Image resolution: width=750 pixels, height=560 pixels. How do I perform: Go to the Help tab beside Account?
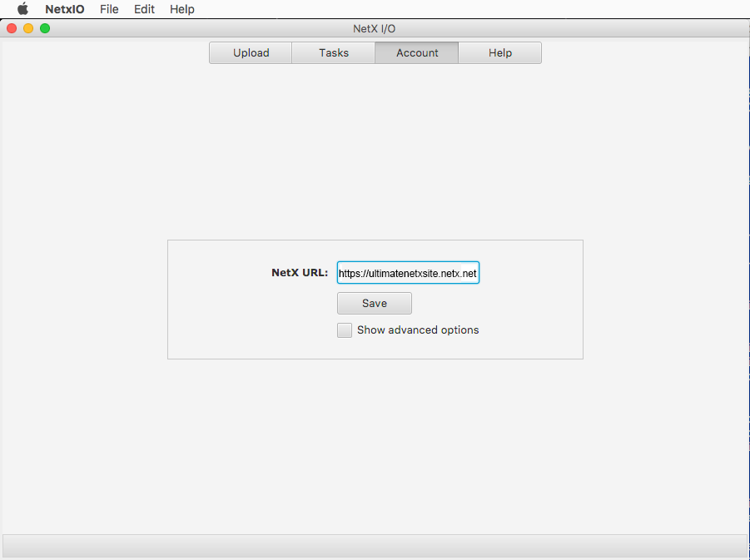coord(500,52)
